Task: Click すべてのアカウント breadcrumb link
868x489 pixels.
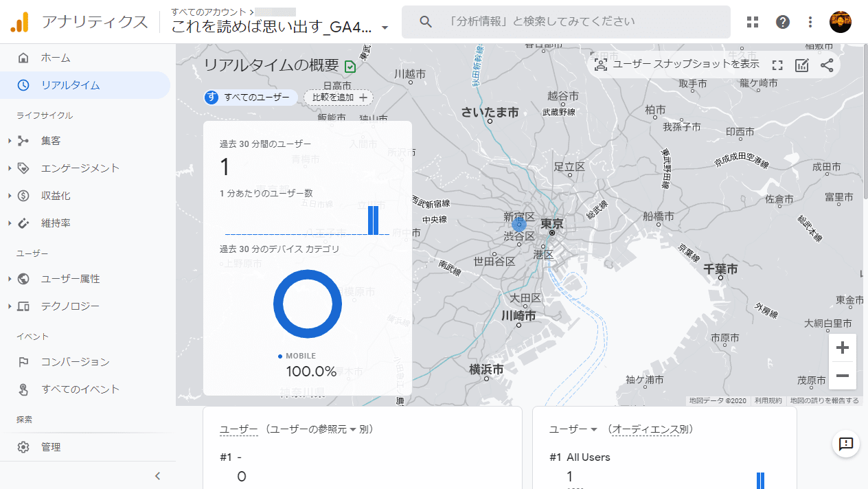Action: pos(210,12)
